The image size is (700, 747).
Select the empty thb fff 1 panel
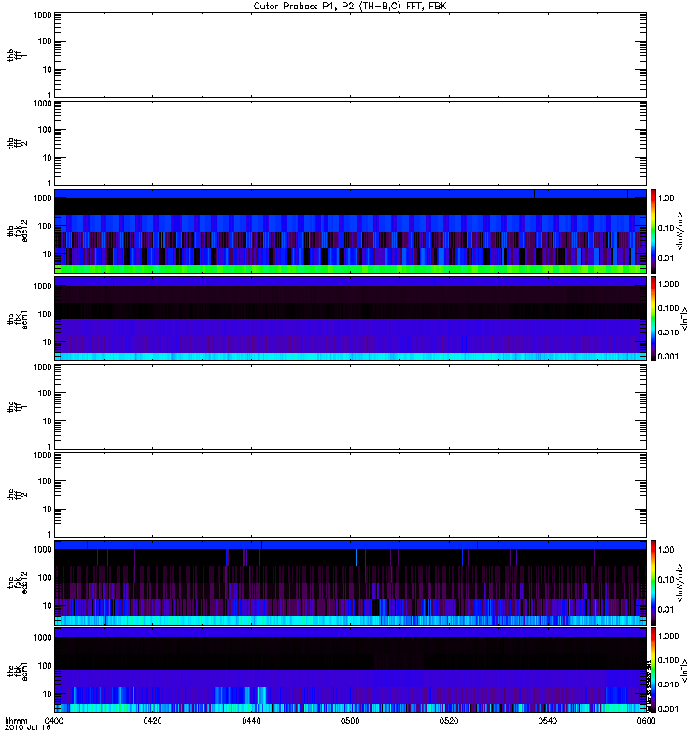pyautogui.click(x=350, y=55)
